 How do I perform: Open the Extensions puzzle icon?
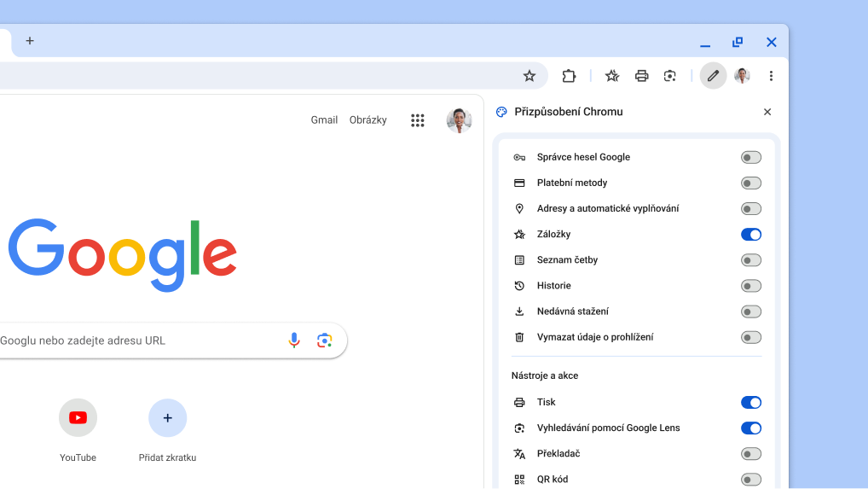[x=569, y=76]
